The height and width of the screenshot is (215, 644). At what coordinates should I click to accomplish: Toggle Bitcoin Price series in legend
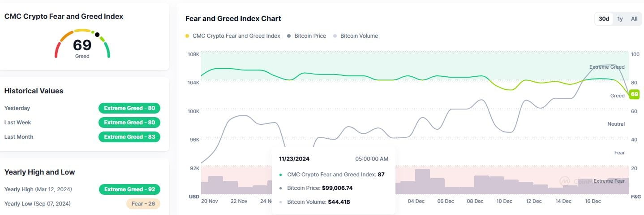[310, 36]
